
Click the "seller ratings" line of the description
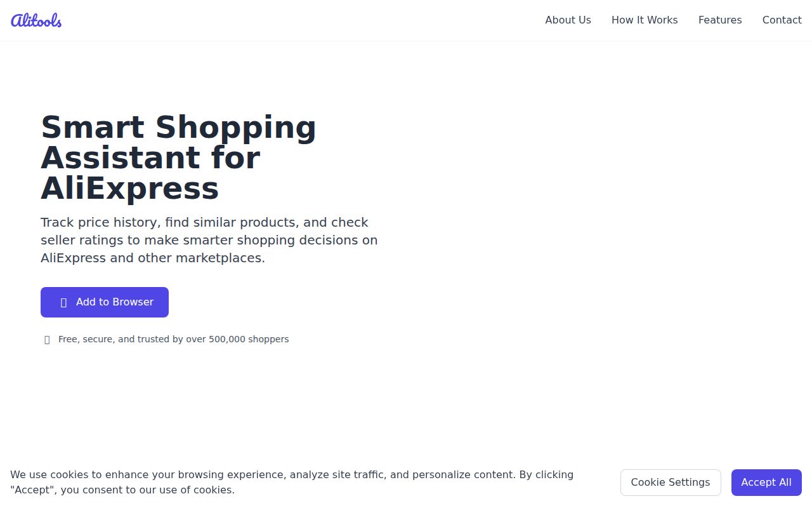click(x=209, y=240)
